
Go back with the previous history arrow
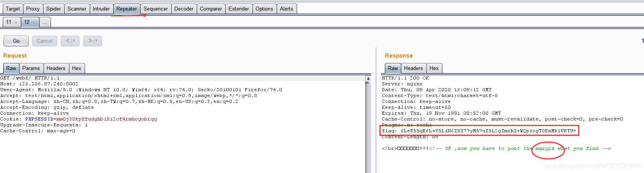(67, 41)
